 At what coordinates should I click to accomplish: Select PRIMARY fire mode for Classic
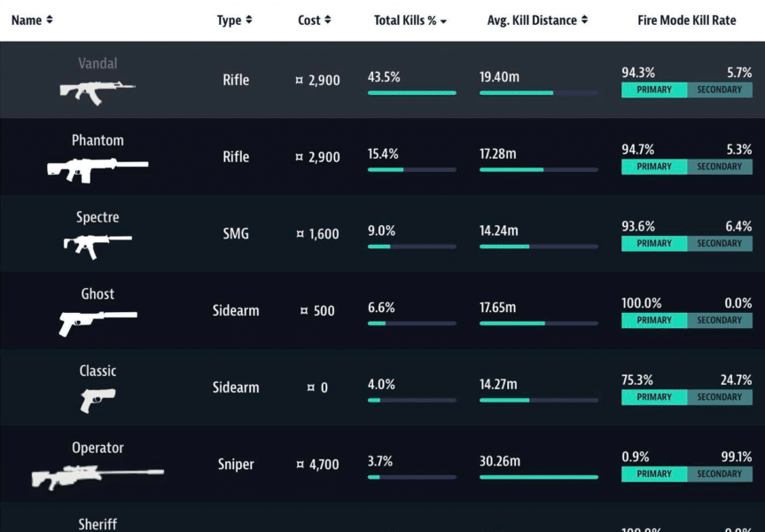pyautogui.click(x=654, y=397)
